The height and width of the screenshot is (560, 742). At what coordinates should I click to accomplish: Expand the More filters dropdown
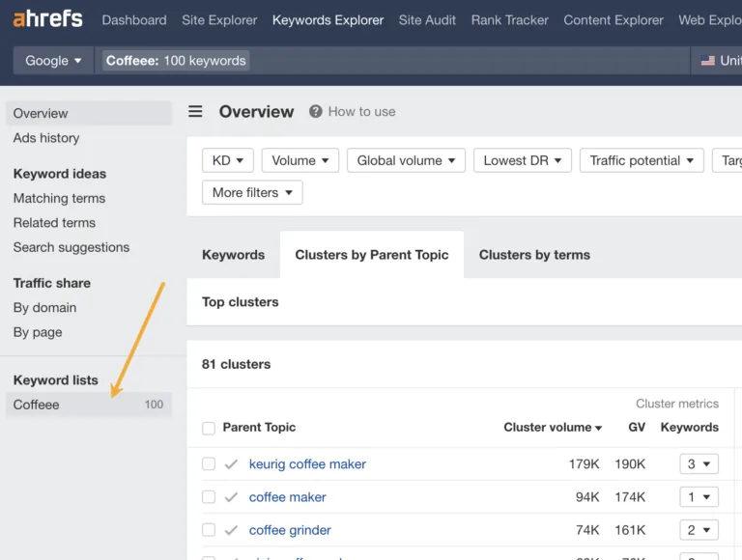click(252, 192)
